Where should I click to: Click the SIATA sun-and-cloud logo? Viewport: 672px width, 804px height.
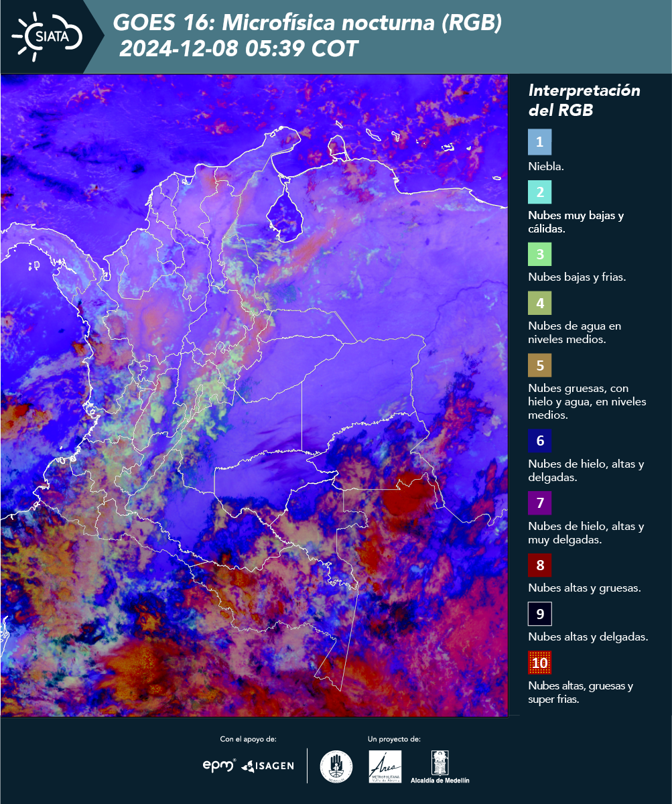[x=47, y=36]
